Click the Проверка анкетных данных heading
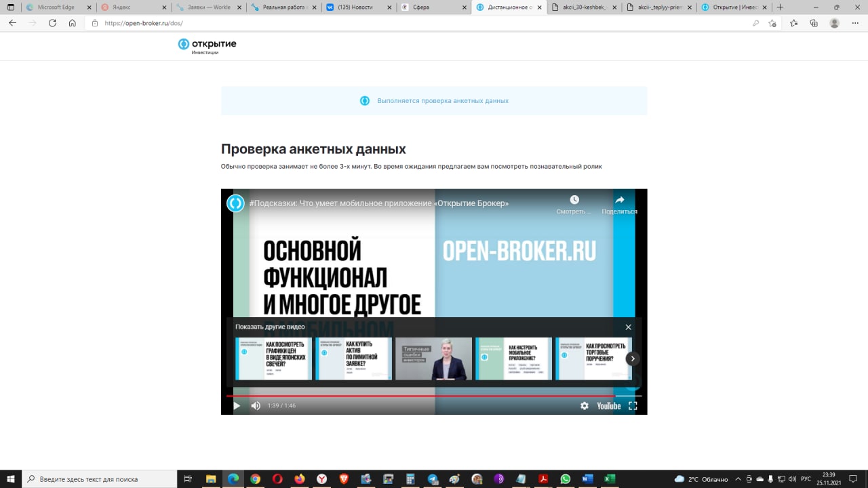Viewport: 868px width, 488px height. (x=313, y=149)
